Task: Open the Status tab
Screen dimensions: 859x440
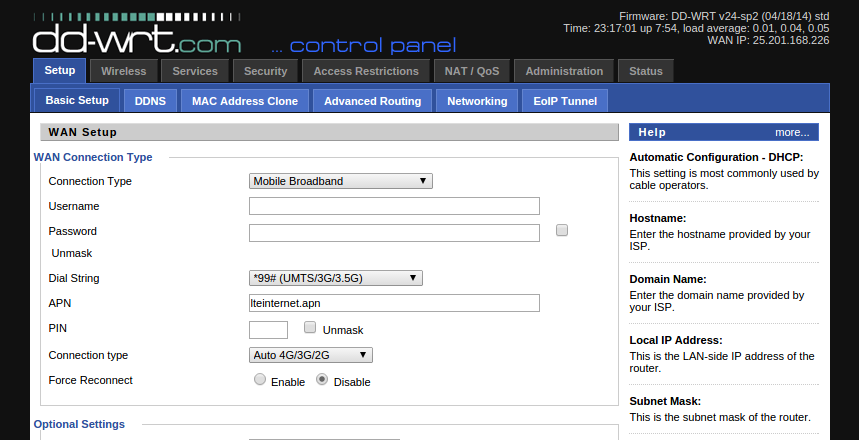Action: click(x=646, y=71)
